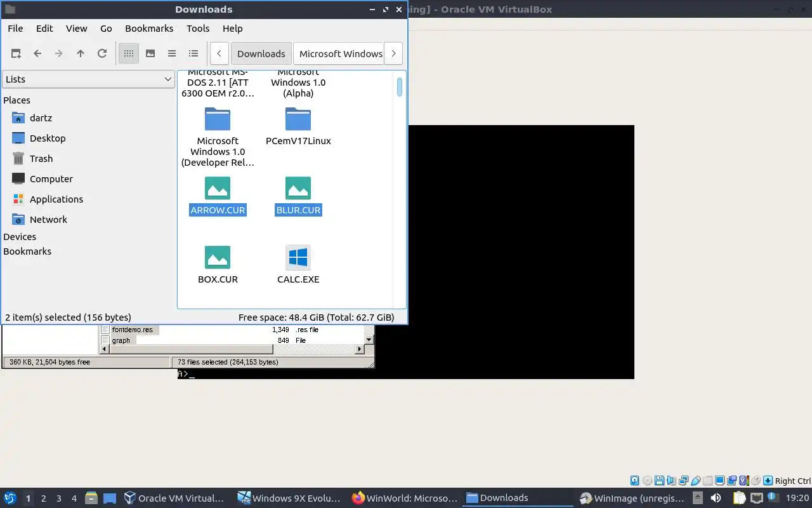Image resolution: width=812 pixels, height=508 pixels.
Task: Switch to compact list view
Action: 172,54
